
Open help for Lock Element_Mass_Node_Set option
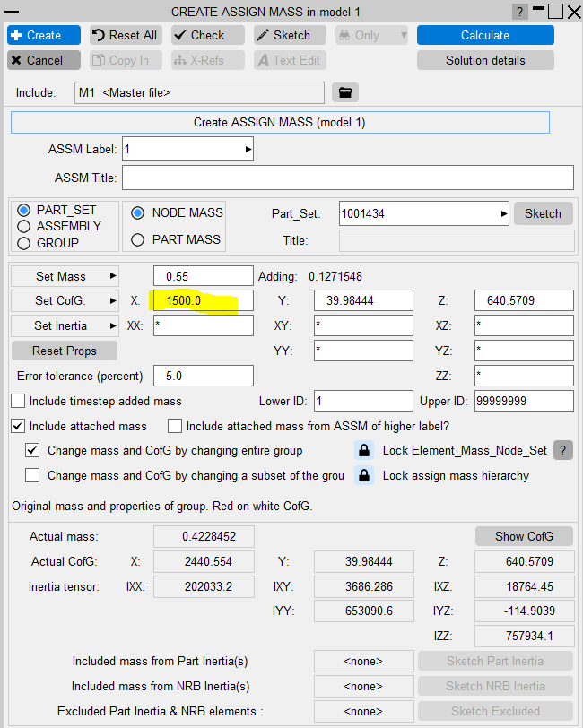562,450
